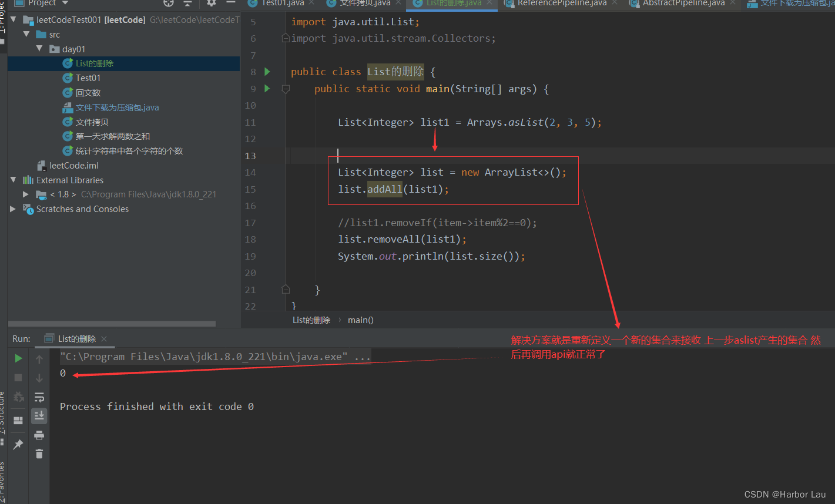
Task: Close the ReferencePipeline.java tab
Action: pos(614,3)
